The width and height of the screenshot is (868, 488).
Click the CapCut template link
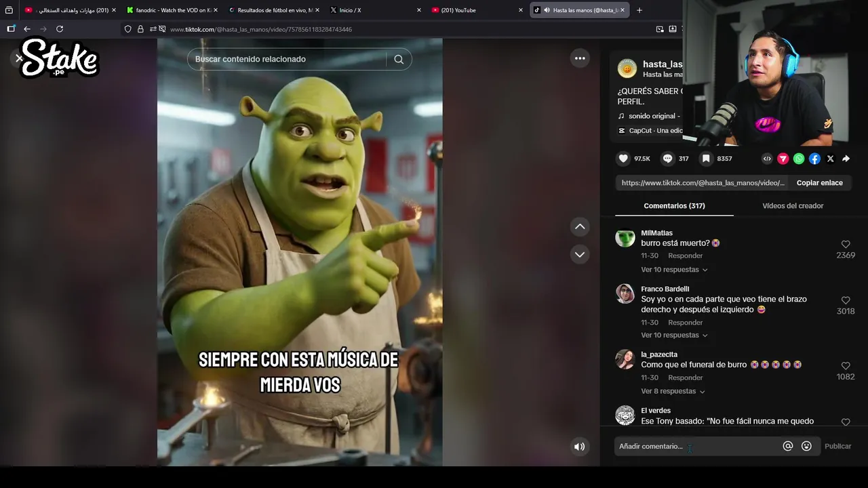[x=650, y=131]
